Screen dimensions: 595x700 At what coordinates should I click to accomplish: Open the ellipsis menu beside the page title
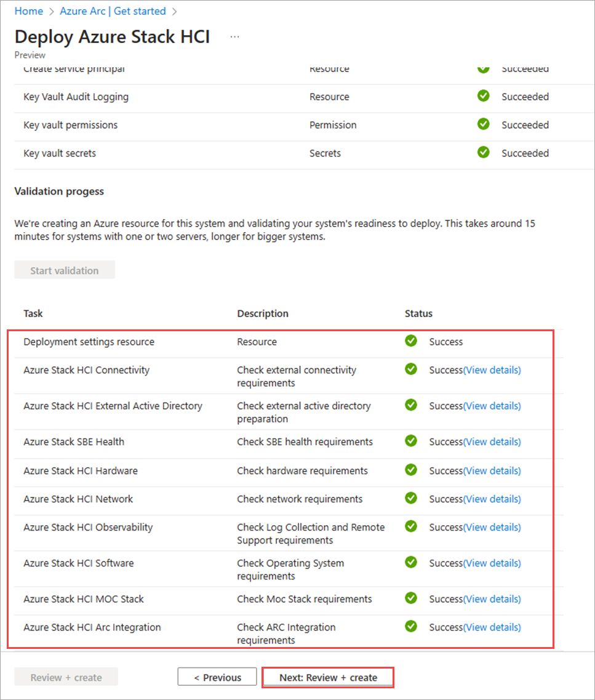[234, 36]
